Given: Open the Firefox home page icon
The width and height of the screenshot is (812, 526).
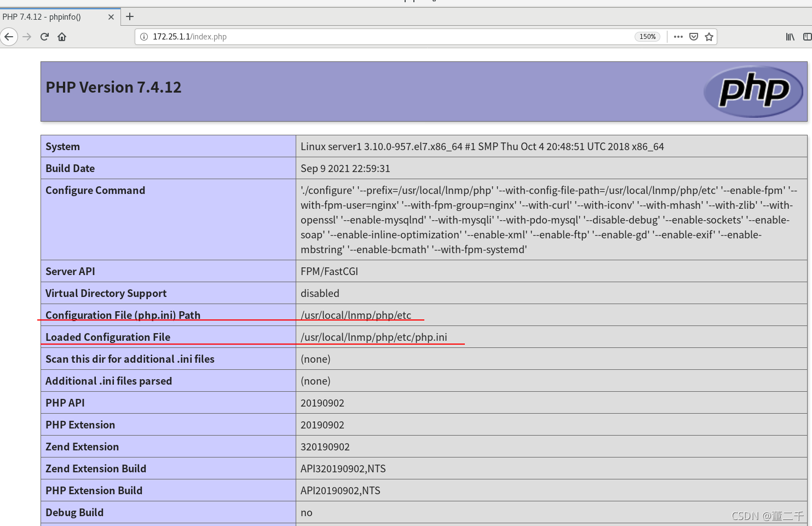Looking at the screenshot, I should 62,37.
